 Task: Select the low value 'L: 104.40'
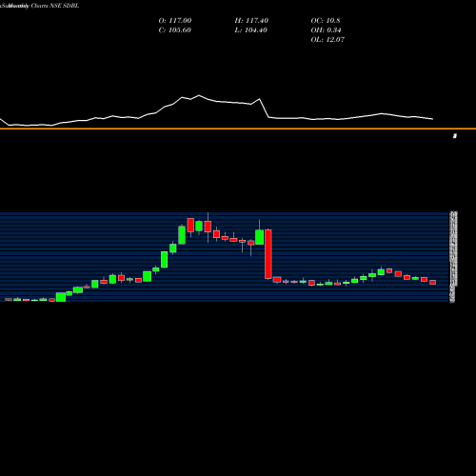pyautogui.click(x=250, y=30)
